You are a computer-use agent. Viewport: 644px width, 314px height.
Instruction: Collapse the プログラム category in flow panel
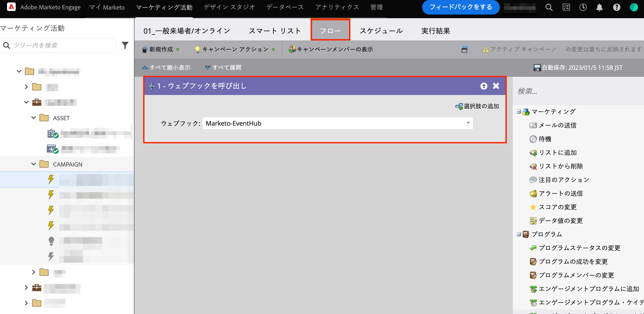[x=519, y=234]
